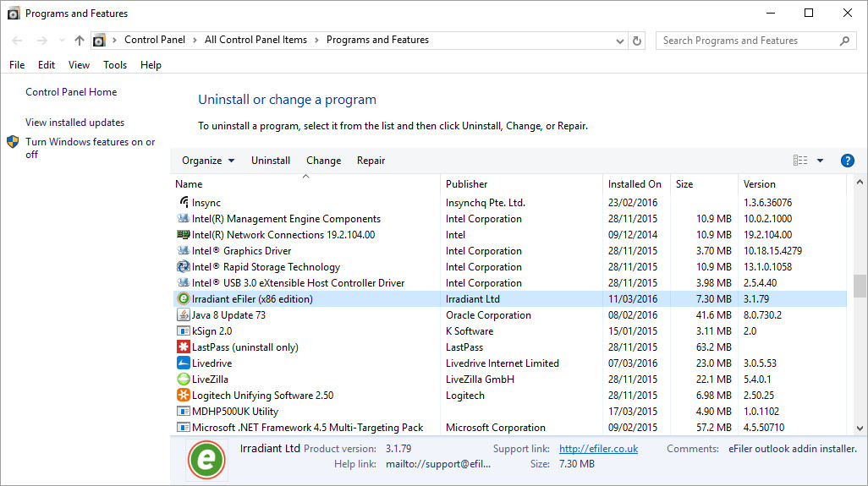
Task: Sort list by Version column header
Action: click(x=793, y=184)
